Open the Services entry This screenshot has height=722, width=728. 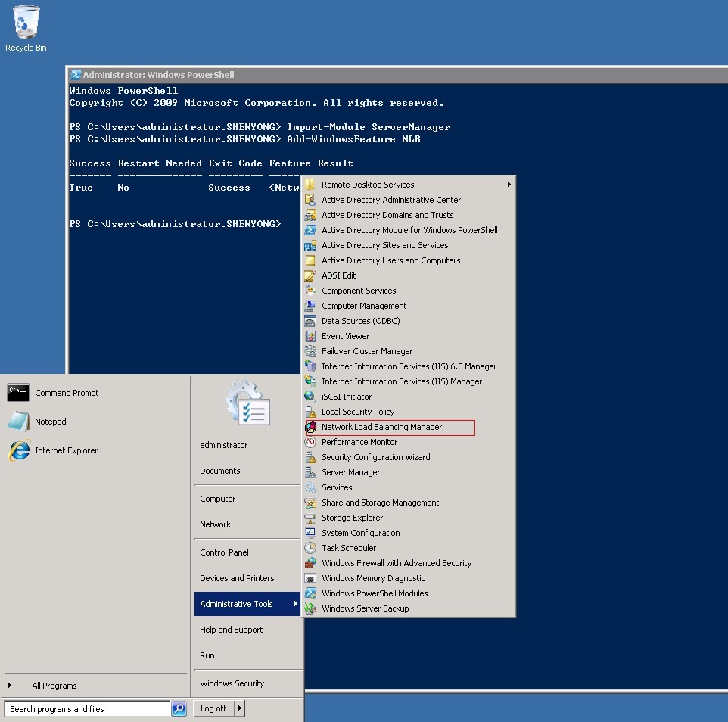[x=337, y=487]
